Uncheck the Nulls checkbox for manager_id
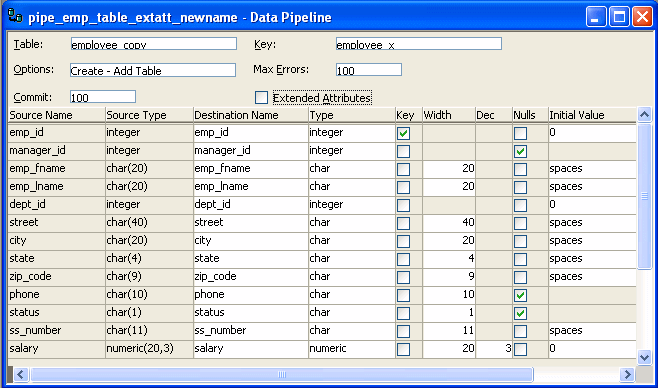Image resolution: width=658 pixels, height=388 pixels. [520, 151]
